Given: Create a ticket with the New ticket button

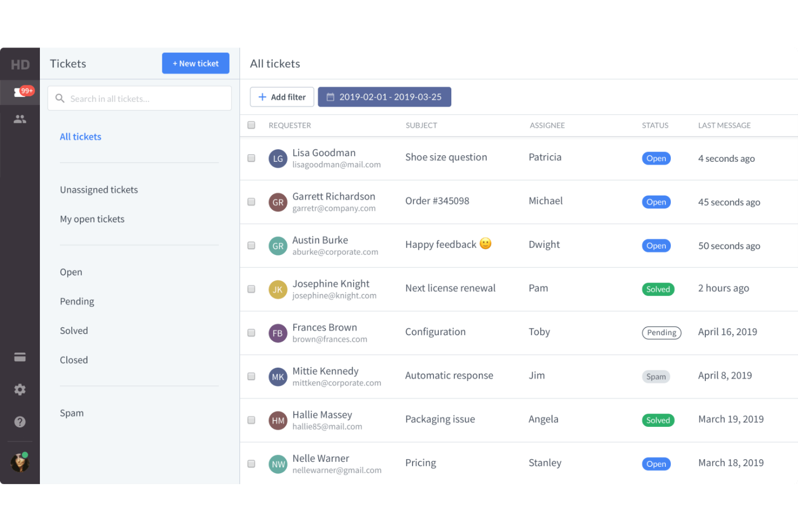Looking at the screenshot, I should click(x=195, y=63).
